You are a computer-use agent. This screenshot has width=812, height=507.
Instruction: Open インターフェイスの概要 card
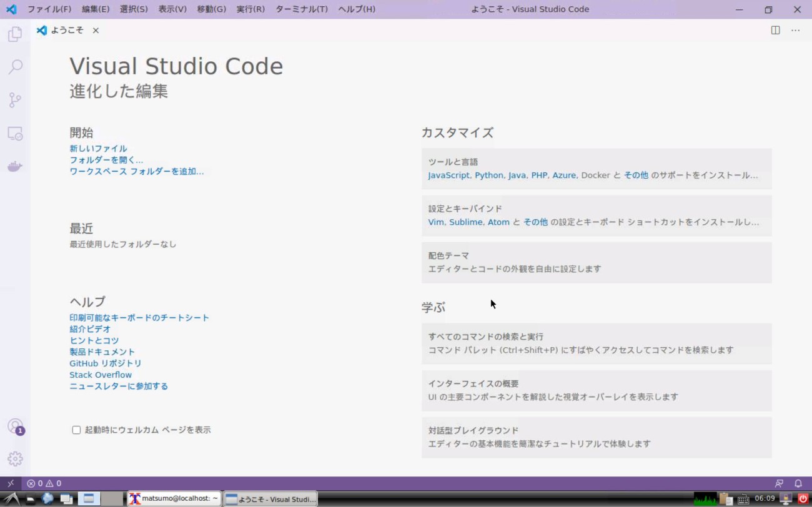pyautogui.click(x=597, y=390)
